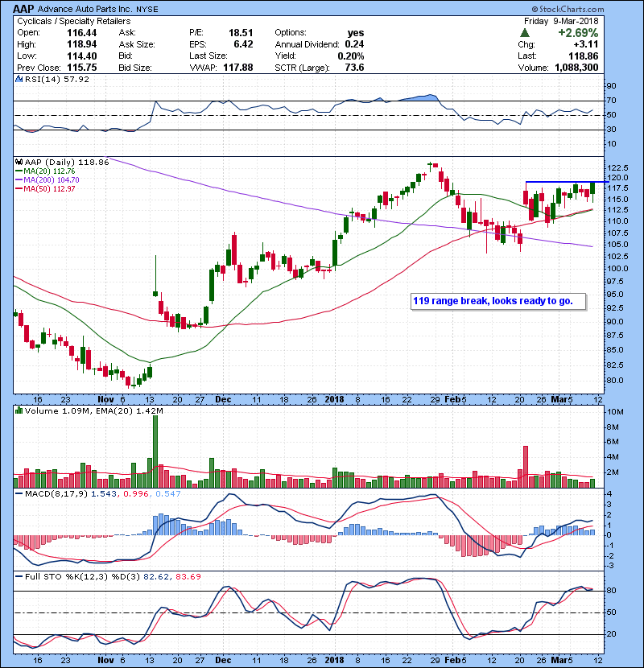Click the MACD(8,17,9) legend label

click(56, 494)
